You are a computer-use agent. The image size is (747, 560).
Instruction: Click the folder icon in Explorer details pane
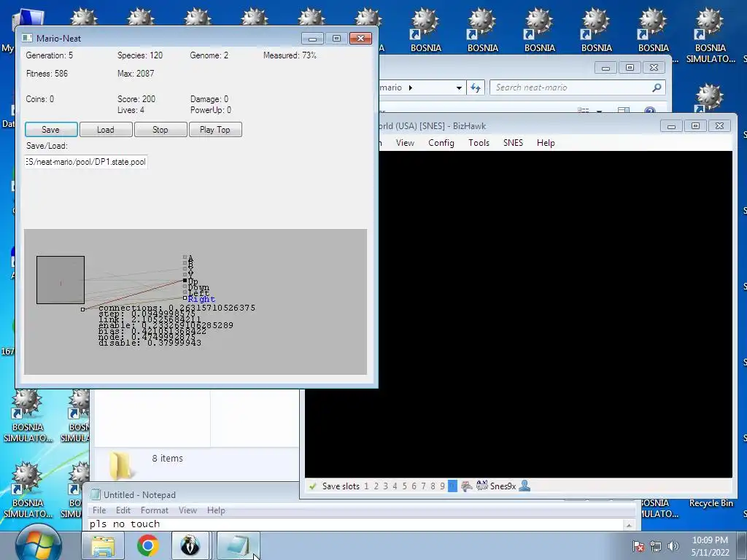[x=121, y=465]
